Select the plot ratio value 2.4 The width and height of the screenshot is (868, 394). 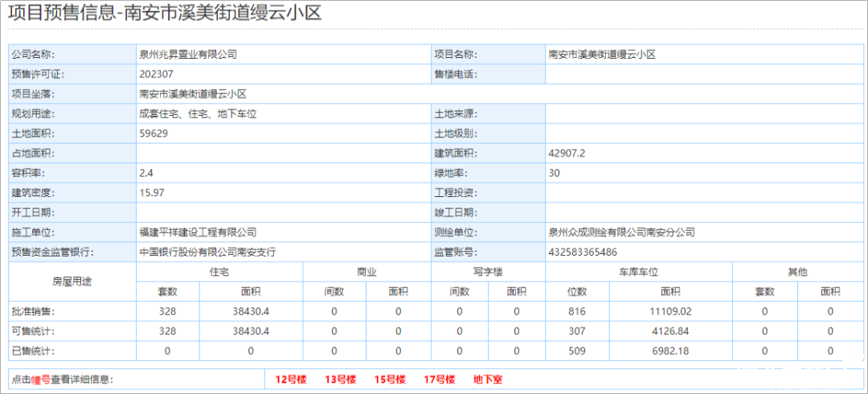coord(146,173)
